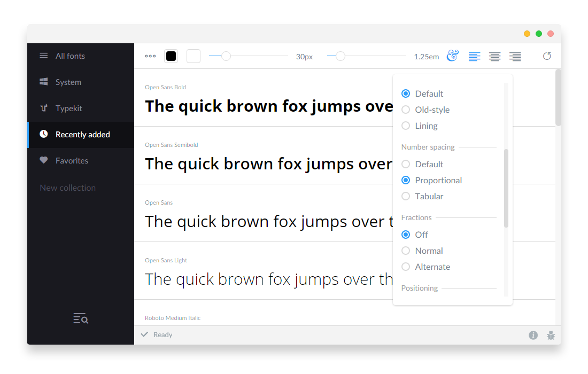Select the Default number style radio
The image size is (588, 374).
[x=406, y=93]
